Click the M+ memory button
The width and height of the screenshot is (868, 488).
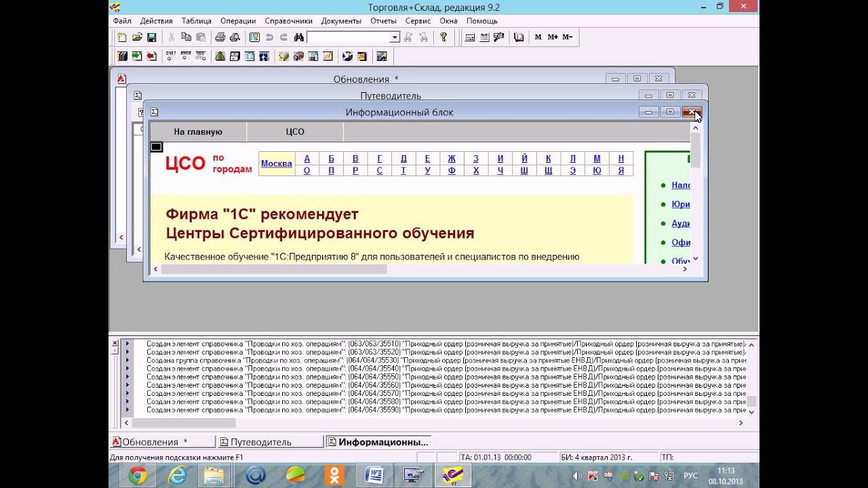click(x=553, y=37)
